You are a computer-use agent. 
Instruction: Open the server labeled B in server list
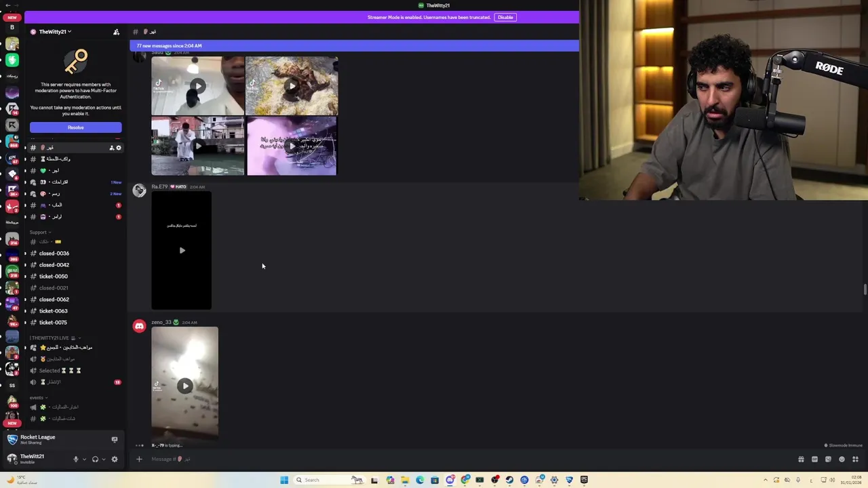pos(12,27)
